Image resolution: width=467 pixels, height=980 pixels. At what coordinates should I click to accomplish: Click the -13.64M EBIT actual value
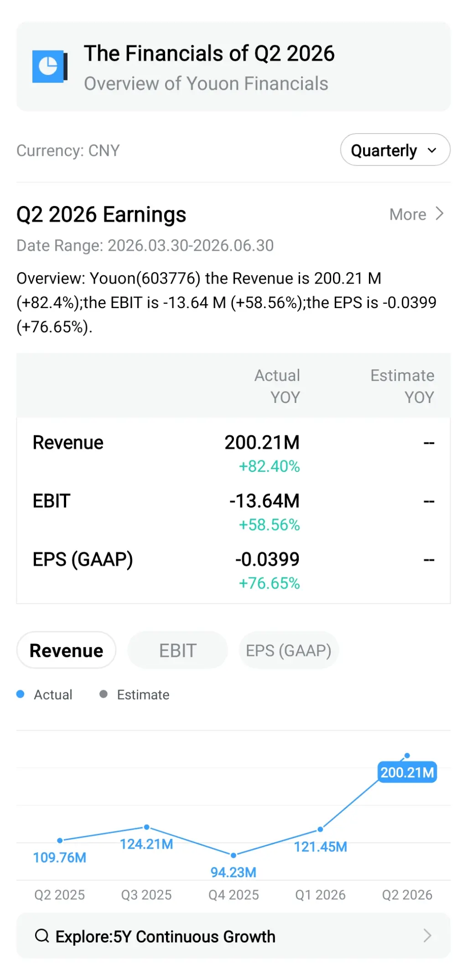[265, 501]
